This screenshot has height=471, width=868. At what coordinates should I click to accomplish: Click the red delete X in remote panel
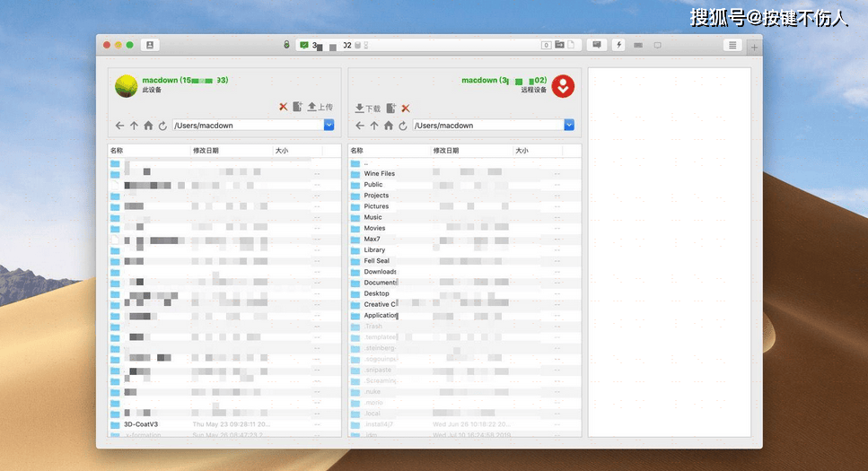[x=406, y=109]
